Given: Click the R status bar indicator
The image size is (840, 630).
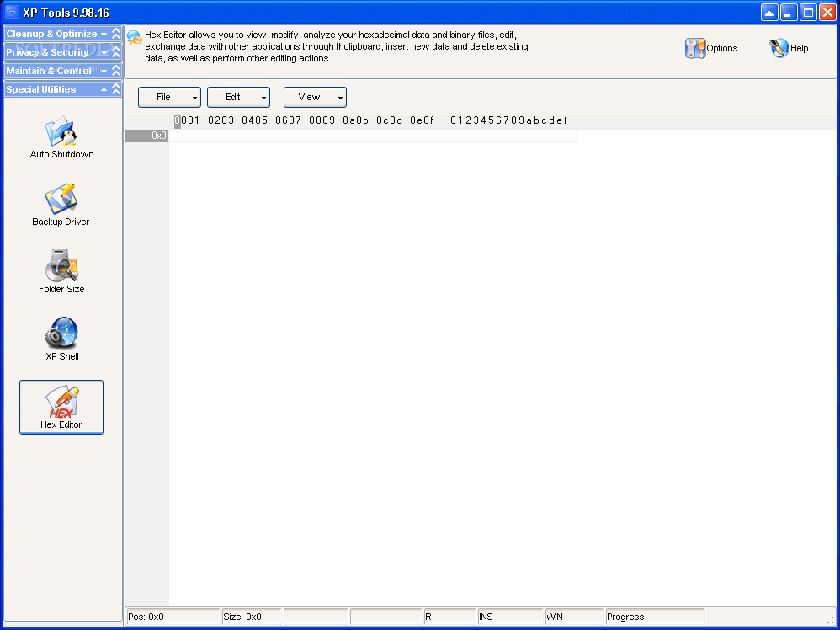Looking at the screenshot, I should [449, 617].
